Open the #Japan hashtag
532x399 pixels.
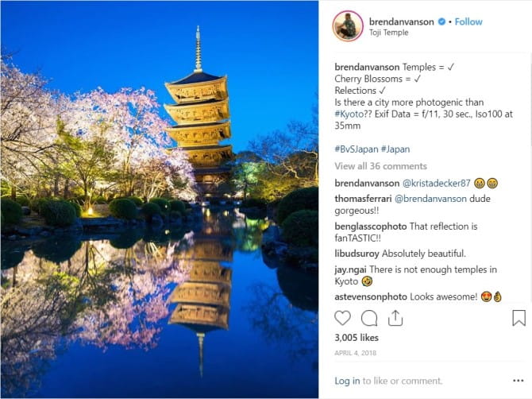tap(395, 149)
